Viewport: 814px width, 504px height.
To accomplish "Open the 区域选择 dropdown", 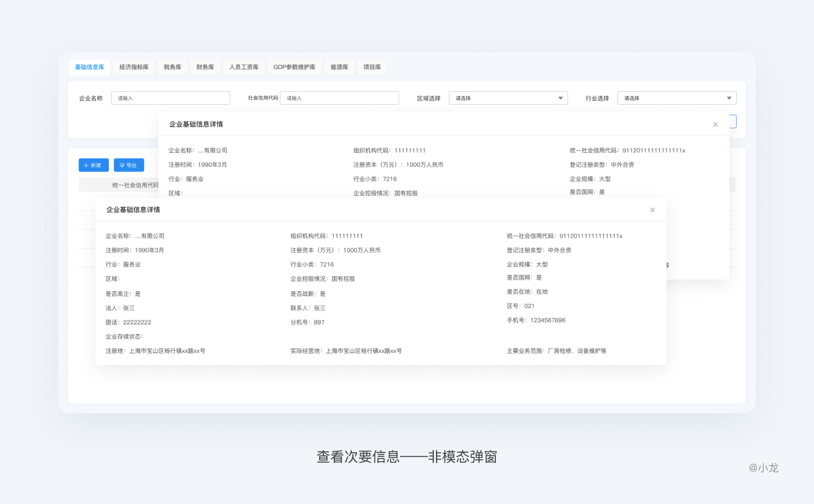I will [508, 98].
